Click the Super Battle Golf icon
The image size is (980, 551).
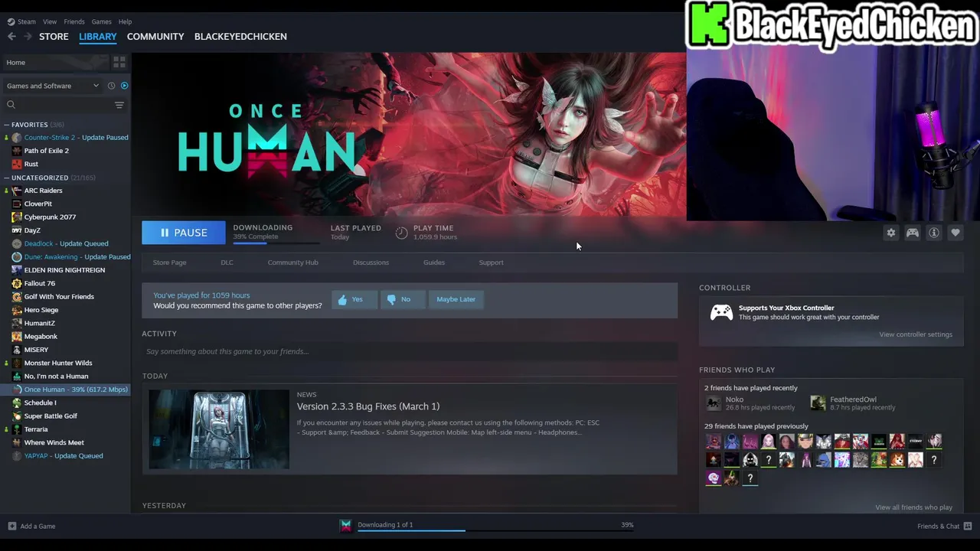(x=17, y=416)
